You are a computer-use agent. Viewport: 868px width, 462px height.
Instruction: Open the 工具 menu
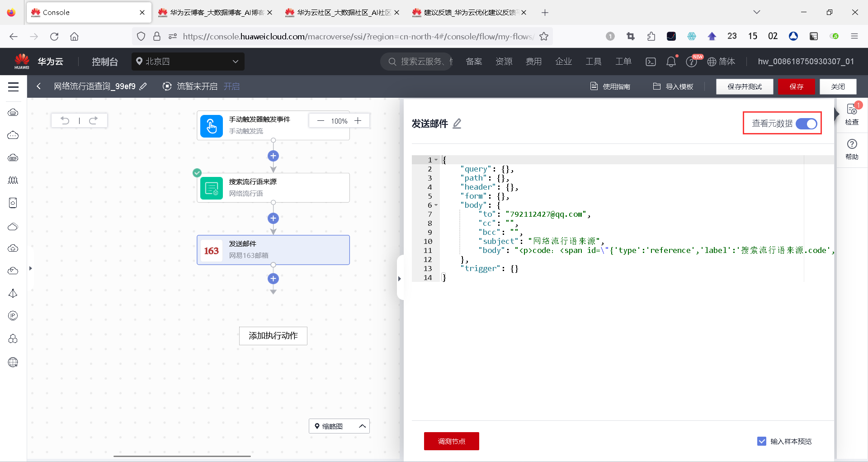(594, 62)
